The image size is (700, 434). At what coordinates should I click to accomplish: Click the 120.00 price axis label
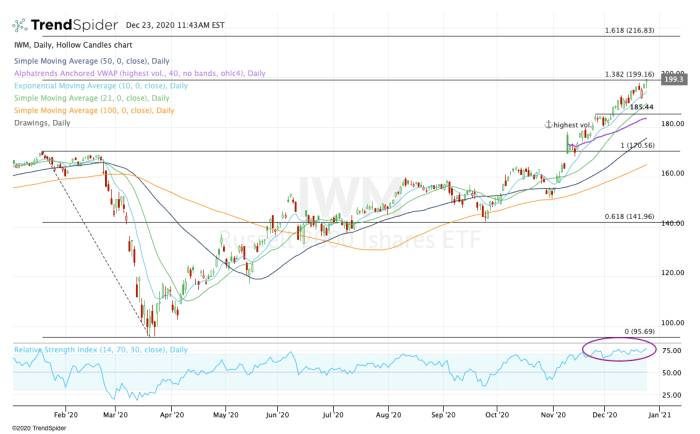tap(672, 273)
